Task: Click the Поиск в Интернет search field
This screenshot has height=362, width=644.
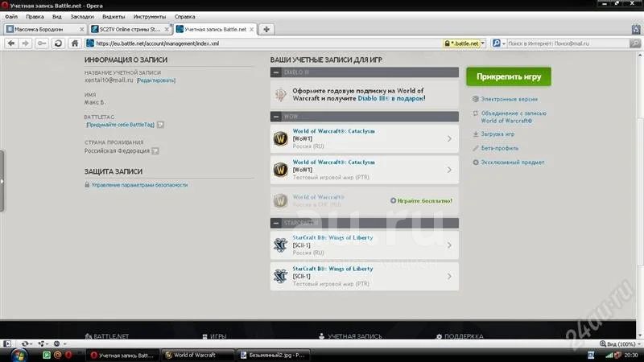Action: (568, 43)
